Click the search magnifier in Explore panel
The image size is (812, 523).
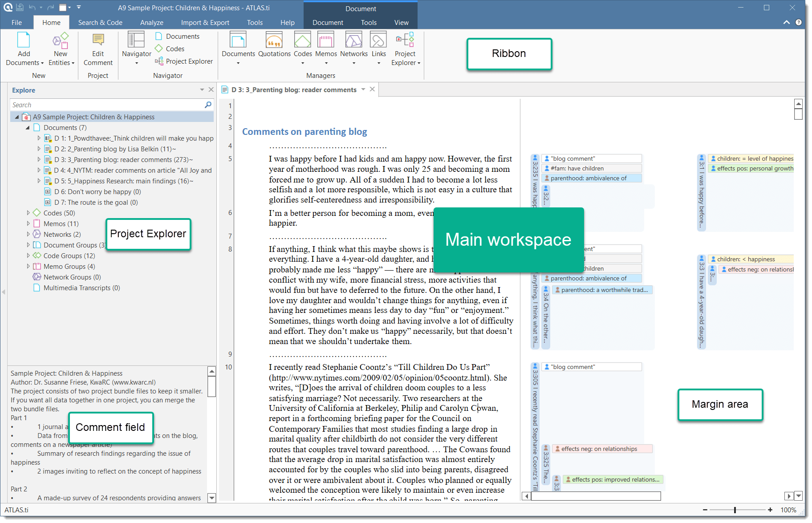click(x=208, y=105)
